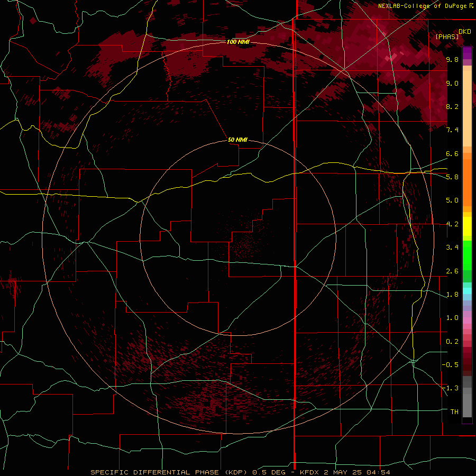Click the 9.0 value on the color scale
The image size is (476, 476).
(x=452, y=83)
